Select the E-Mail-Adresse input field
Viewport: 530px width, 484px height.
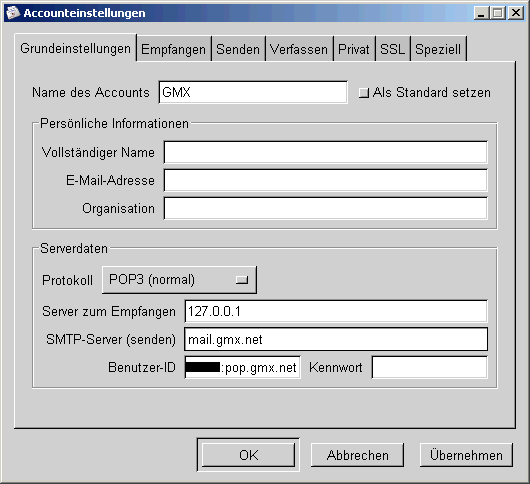click(x=326, y=180)
